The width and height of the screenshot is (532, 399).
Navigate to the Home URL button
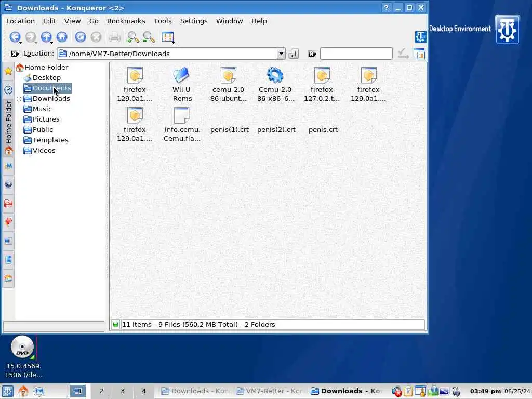point(62,37)
